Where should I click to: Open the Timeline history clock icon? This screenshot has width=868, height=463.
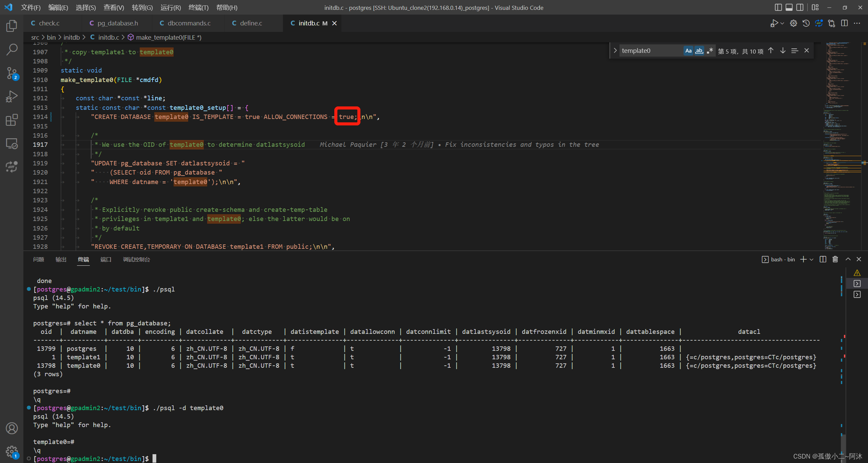pyautogui.click(x=806, y=23)
